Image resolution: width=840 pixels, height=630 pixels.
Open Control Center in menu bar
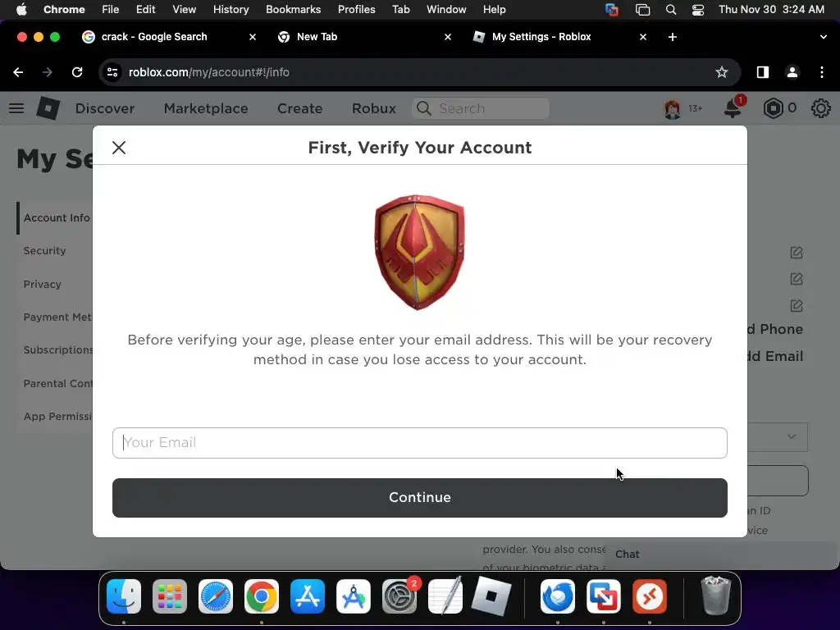click(697, 10)
